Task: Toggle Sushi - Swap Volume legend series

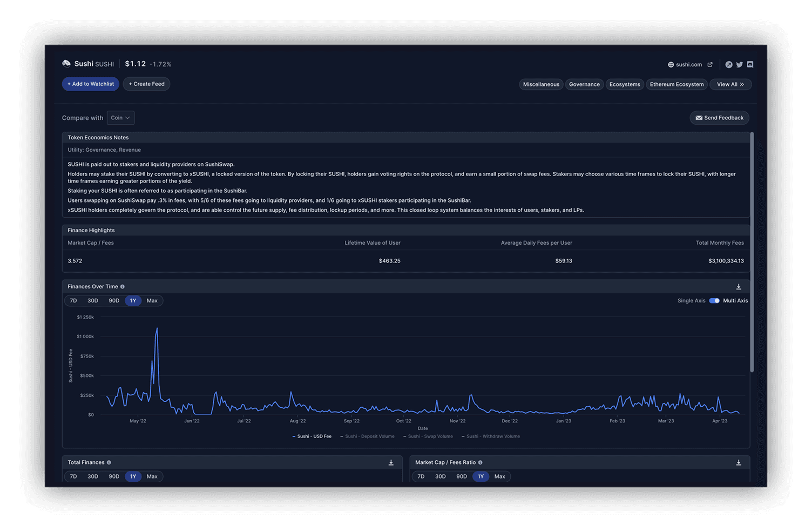Action: click(428, 436)
